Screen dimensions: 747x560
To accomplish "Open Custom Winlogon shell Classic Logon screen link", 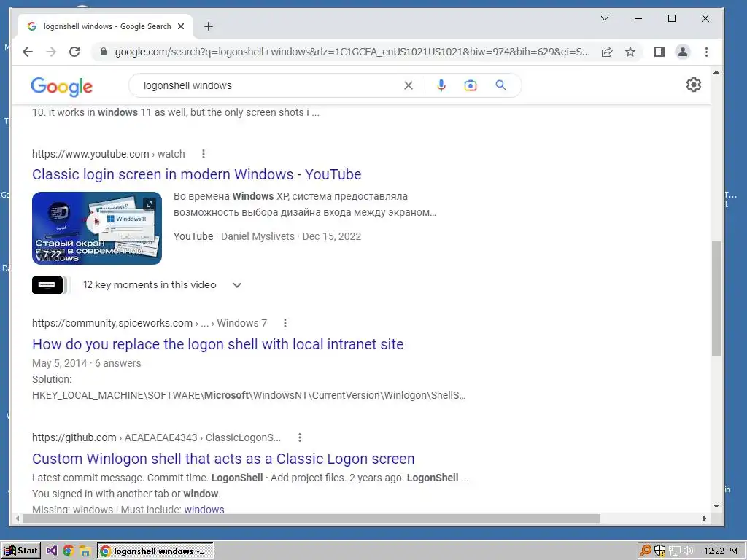I will tap(223, 459).
